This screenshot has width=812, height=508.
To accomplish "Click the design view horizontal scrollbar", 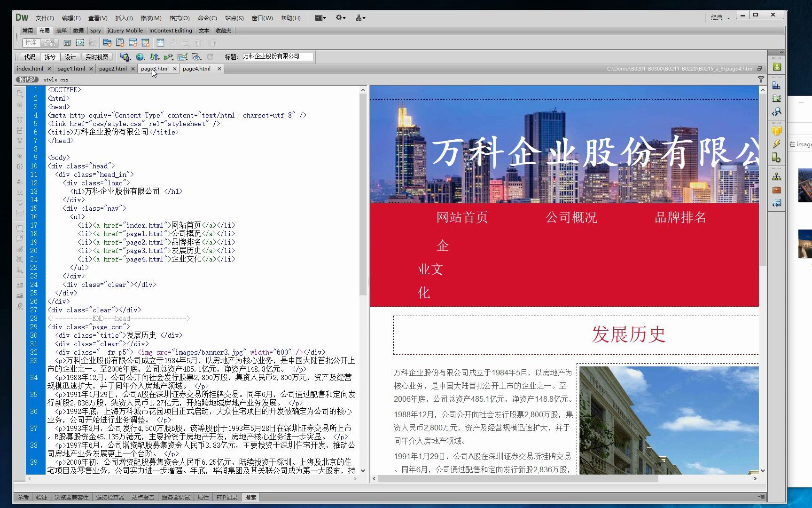I will (x=518, y=478).
